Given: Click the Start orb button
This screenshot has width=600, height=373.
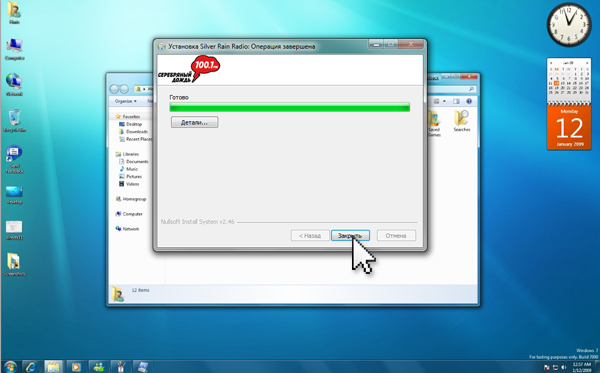Looking at the screenshot, I should point(10,367).
